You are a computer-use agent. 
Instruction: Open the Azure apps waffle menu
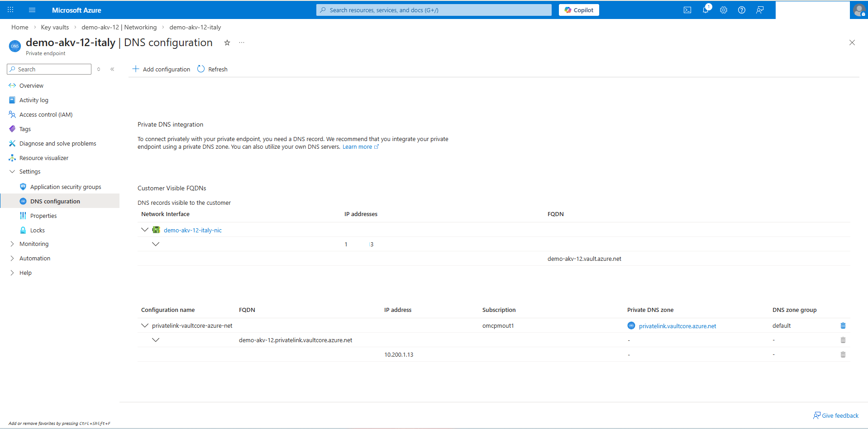(10, 10)
